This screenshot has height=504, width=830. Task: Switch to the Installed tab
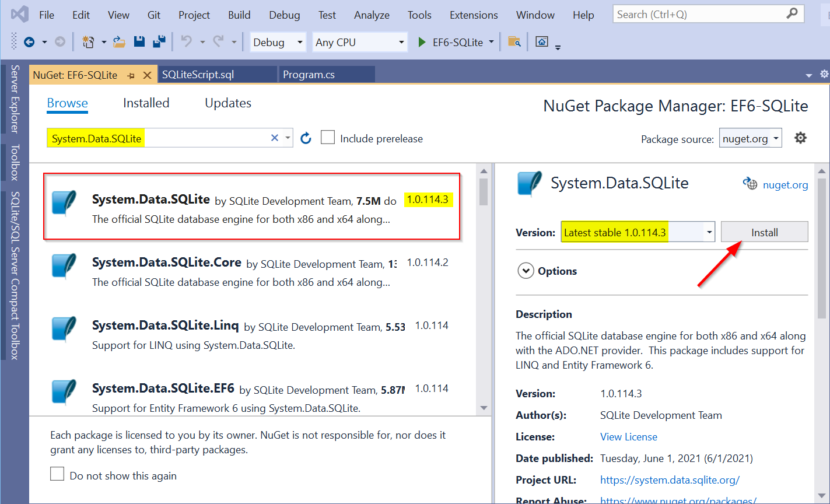click(146, 103)
